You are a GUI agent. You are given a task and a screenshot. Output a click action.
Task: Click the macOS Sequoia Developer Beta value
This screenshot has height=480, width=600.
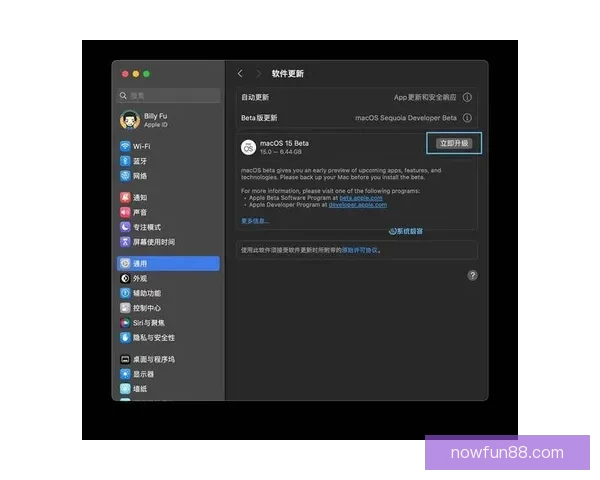click(406, 118)
